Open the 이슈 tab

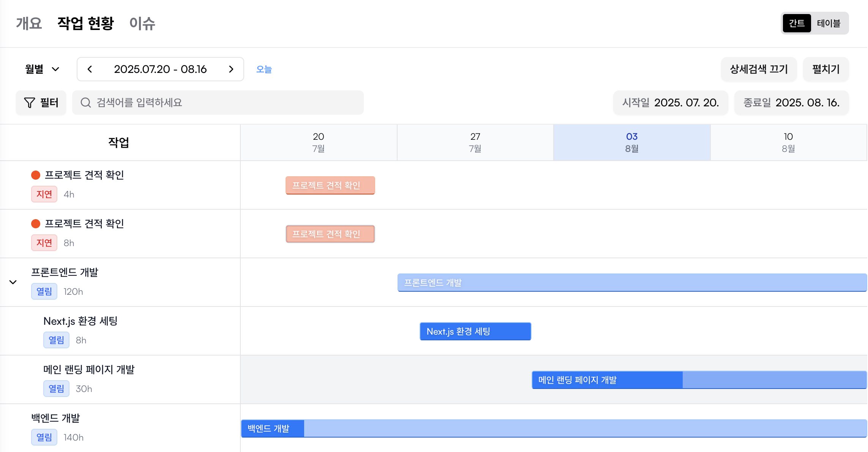click(142, 23)
